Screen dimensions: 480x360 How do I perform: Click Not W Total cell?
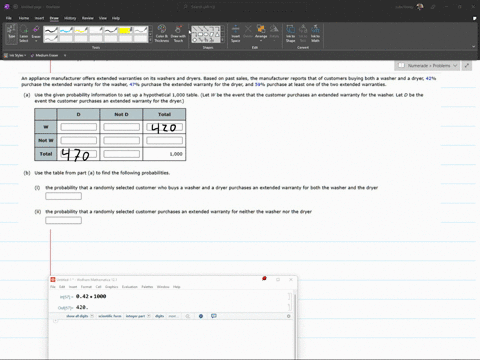(164, 140)
